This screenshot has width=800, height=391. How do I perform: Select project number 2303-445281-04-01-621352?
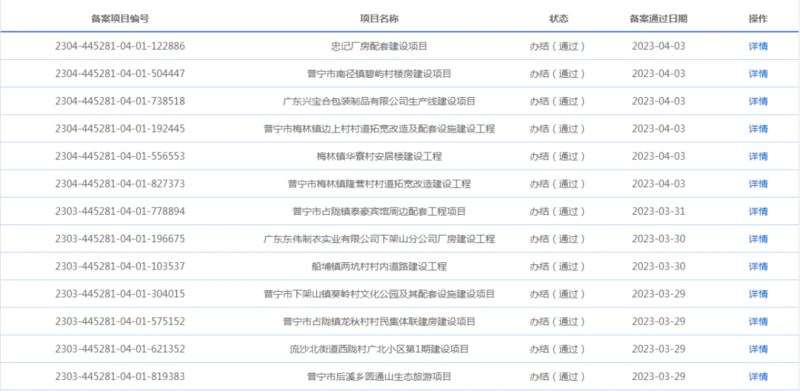[x=120, y=349]
